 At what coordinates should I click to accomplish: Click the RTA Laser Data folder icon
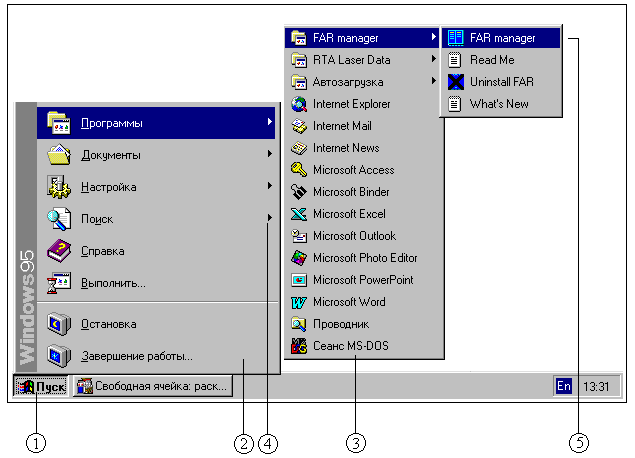click(x=299, y=60)
